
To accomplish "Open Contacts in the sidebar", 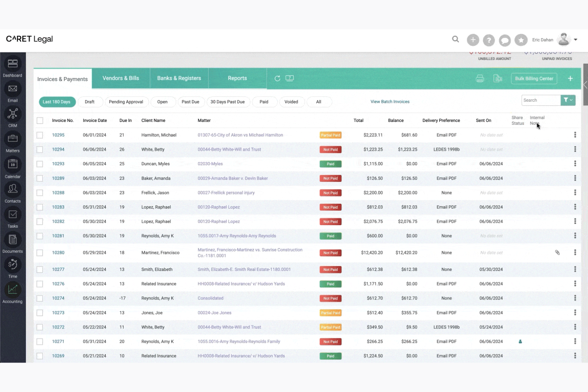I will click(x=13, y=189).
